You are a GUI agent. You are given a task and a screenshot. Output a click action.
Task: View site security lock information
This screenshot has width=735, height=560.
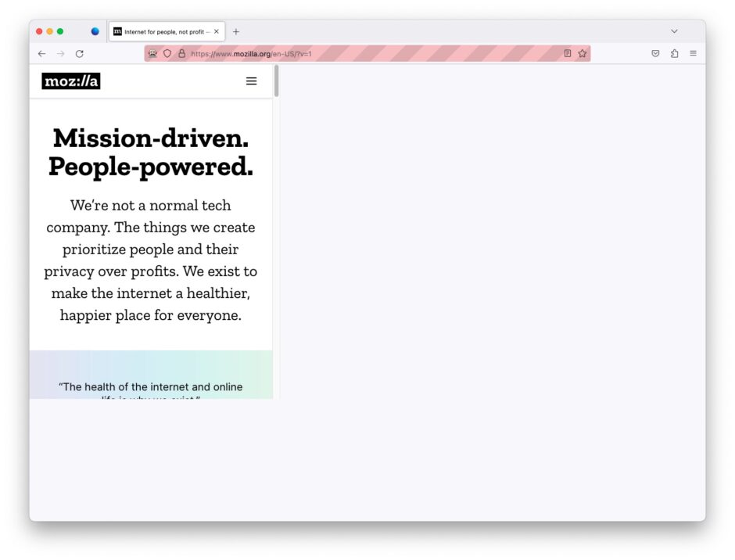(182, 53)
